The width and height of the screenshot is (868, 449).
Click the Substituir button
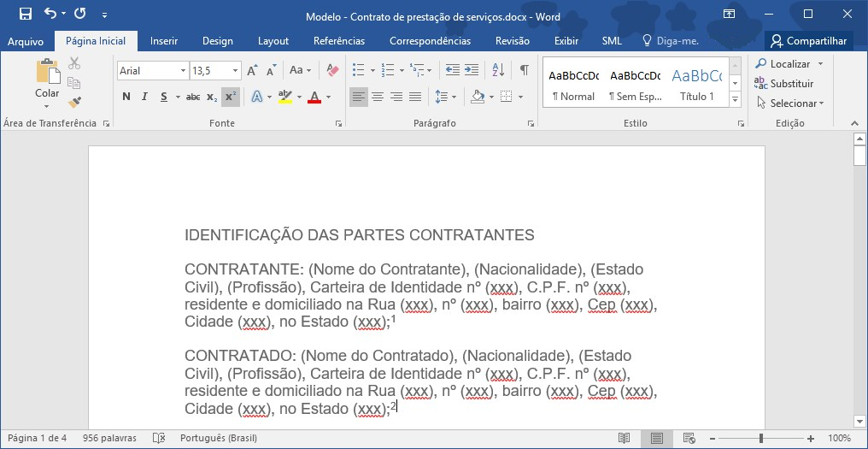coord(783,84)
